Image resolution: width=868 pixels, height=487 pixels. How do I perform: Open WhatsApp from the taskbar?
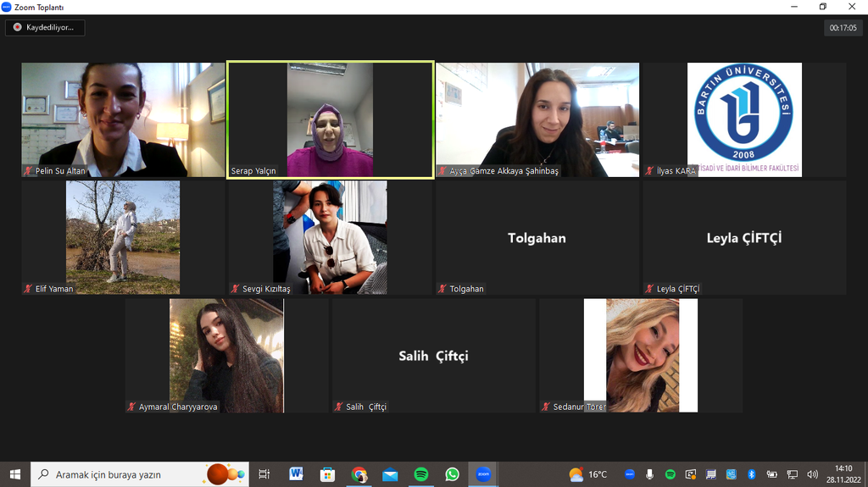tap(452, 474)
